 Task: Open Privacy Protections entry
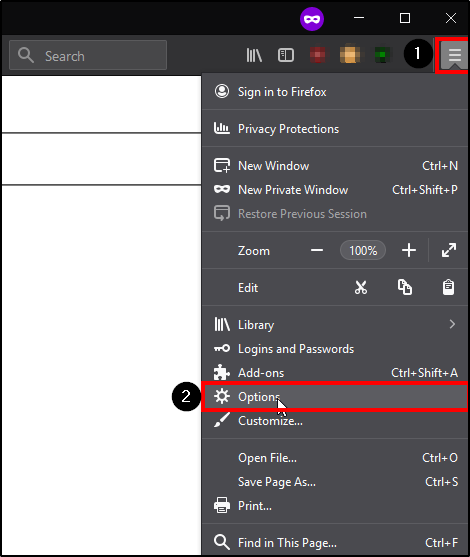click(334, 129)
